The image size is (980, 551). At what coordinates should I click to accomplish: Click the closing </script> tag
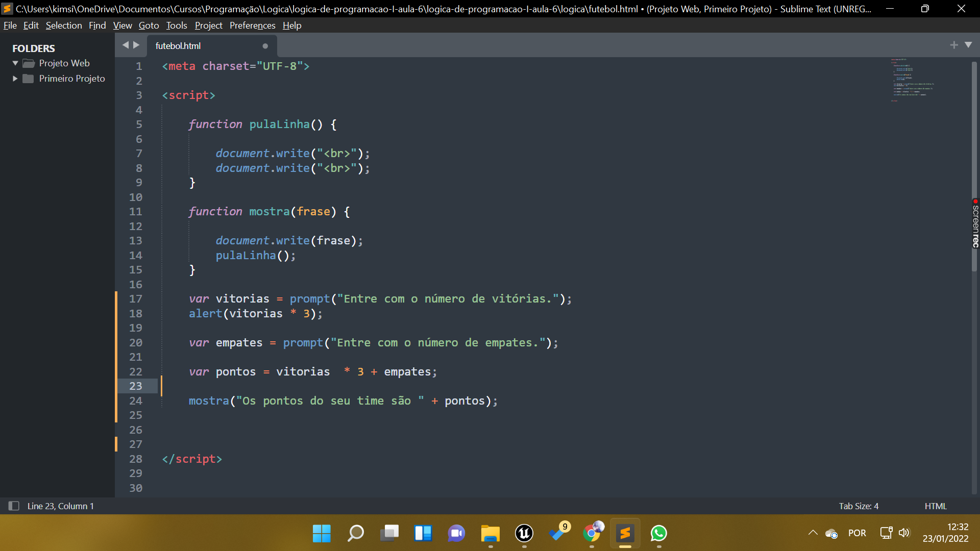192,459
